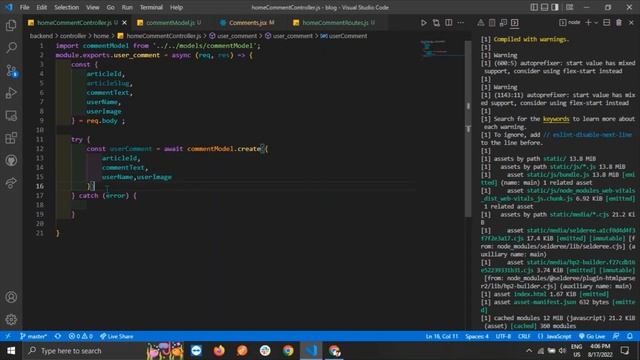This screenshot has width=640, height=360.
Task: Open notifications bell in status bar
Action: click(x=630, y=336)
